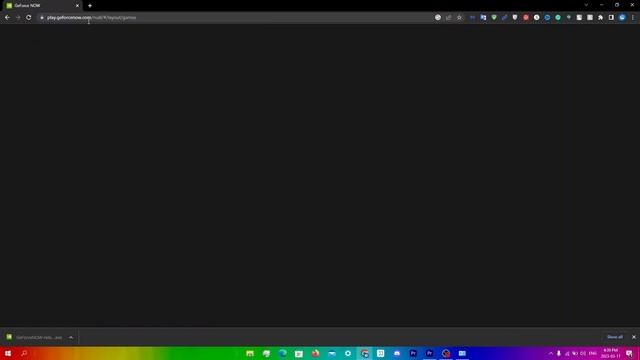Open the Windows Start menu
Image resolution: width=640 pixels, height=360 pixels.
pyautogui.click(x=8, y=353)
